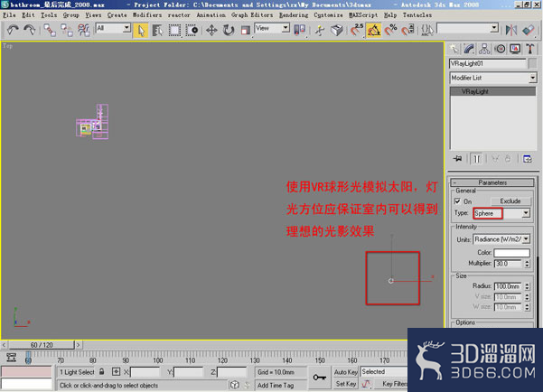The image size is (543, 392).
Task: Toggle 2.5D Snaps magnet icon
Action: click(x=357, y=30)
